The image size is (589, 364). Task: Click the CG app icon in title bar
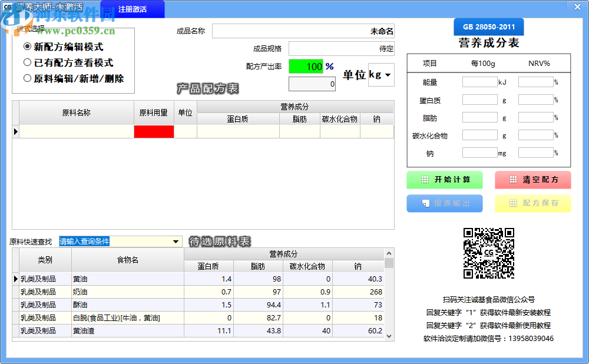coord(8,6)
